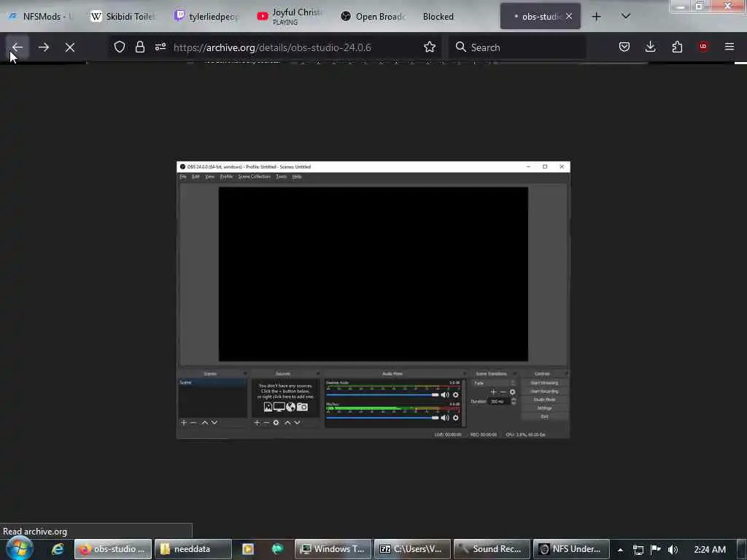Launch Internet Explorer from the taskbar

click(58, 549)
